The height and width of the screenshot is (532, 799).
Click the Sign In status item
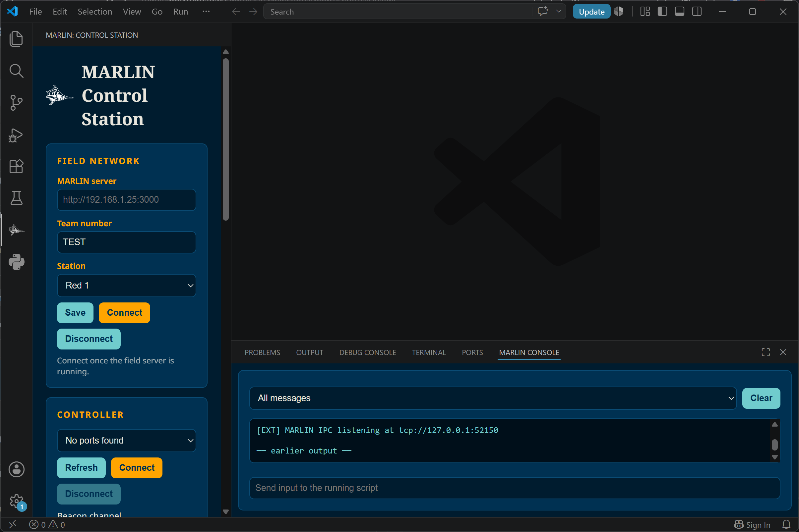point(752,524)
